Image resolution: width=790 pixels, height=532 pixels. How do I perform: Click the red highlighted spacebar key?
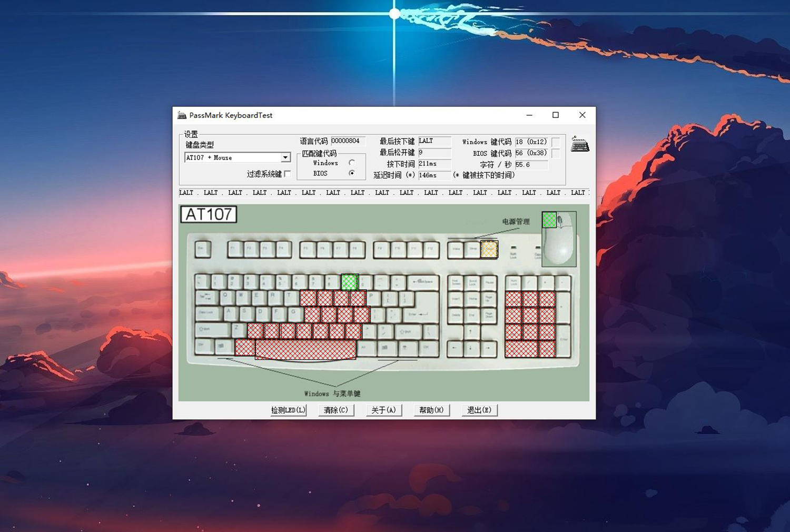[305, 349]
